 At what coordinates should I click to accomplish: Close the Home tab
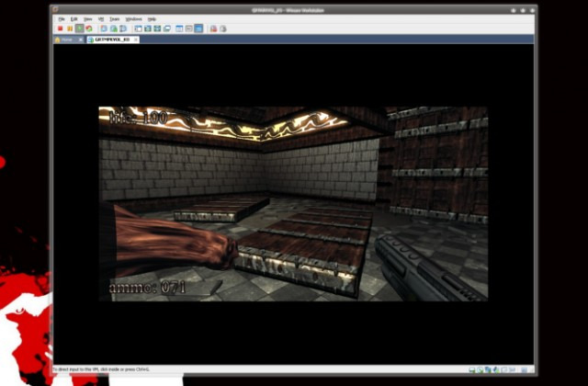click(x=81, y=40)
